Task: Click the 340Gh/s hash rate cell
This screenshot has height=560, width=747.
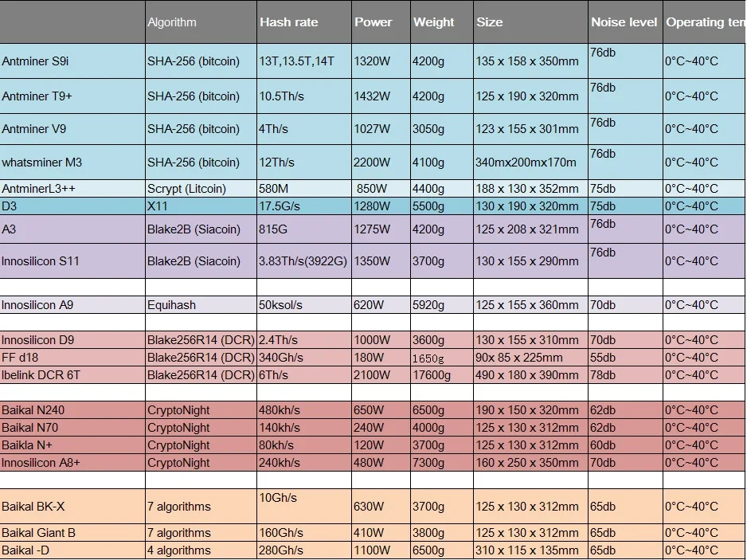Action: (x=304, y=358)
